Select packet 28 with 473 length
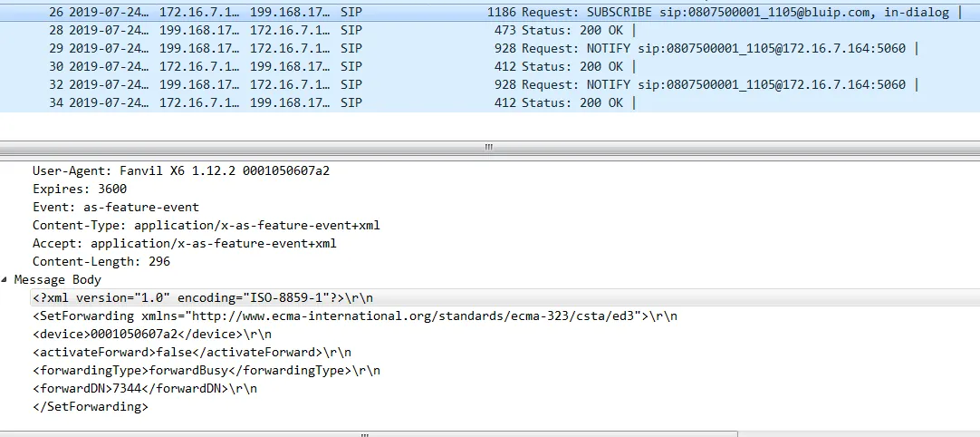Image resolution: width=980 pixels, height=437 pixels. pyautogui.click(x=489, y=31)
